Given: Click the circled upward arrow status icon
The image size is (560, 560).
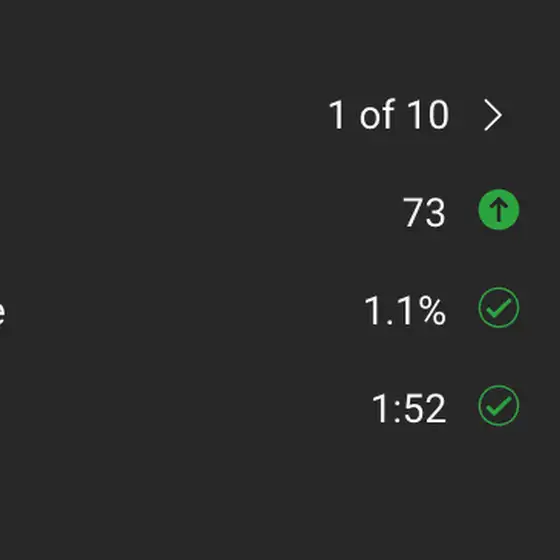Looking at the screenshot, I should point(499,210).
